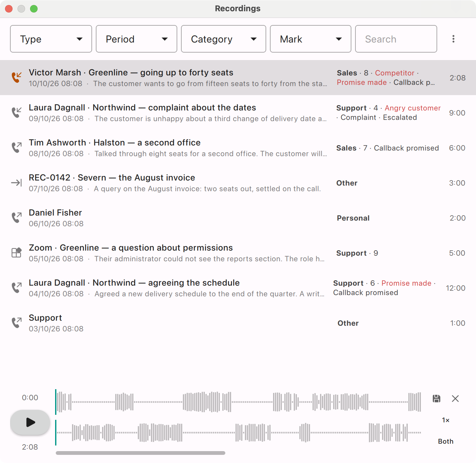Click the 0:00 current time label
This screenshot has width=476, height=463.
tap(30, 398)
